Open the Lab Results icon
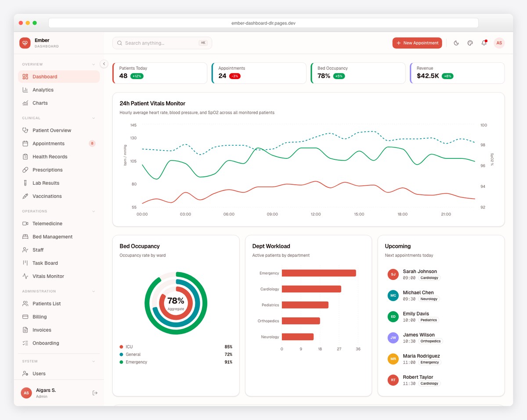 (26, 183)
